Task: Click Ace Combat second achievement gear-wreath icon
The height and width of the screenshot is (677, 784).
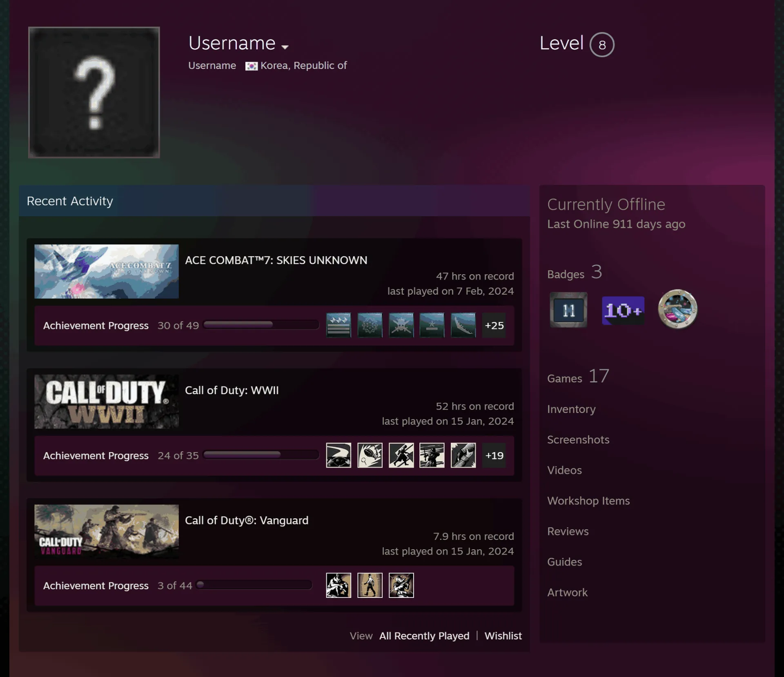Action: pyautogui.click(x=370, y=325)
